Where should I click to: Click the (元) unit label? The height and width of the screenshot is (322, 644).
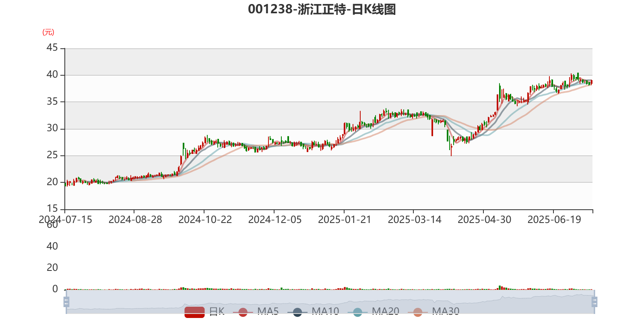click(x=48, y=32)
